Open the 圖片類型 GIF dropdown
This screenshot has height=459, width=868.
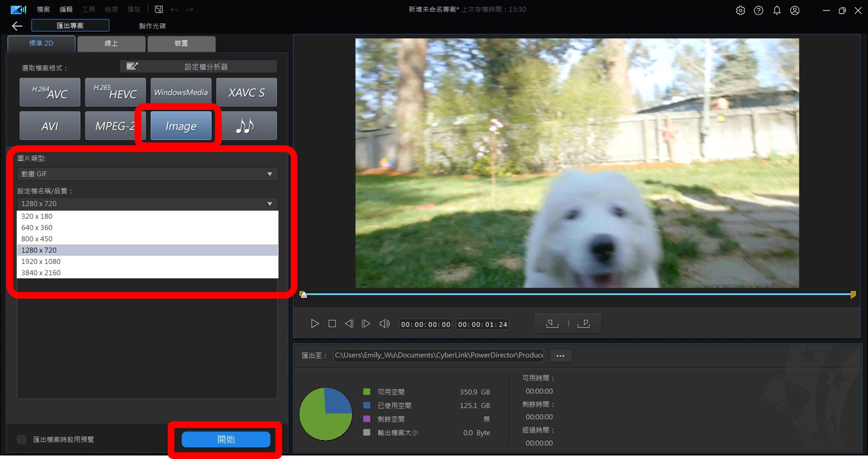point(147,174)
